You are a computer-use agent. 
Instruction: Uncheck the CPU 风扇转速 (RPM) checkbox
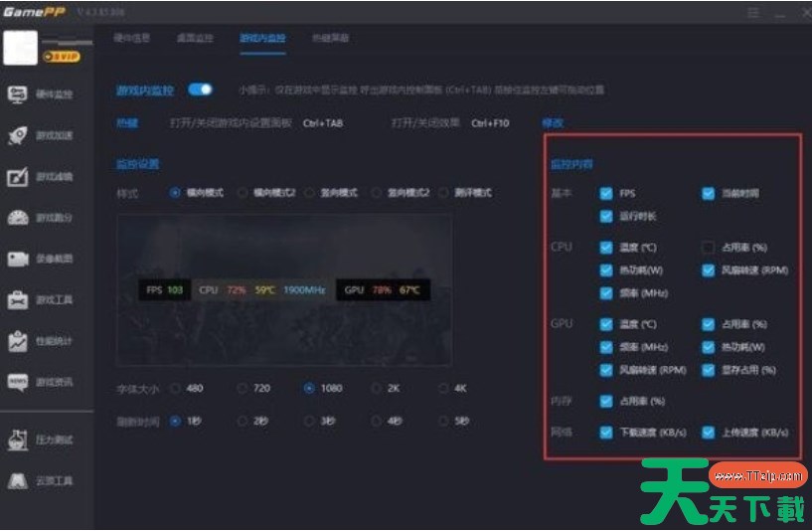(x=708, y=270)
